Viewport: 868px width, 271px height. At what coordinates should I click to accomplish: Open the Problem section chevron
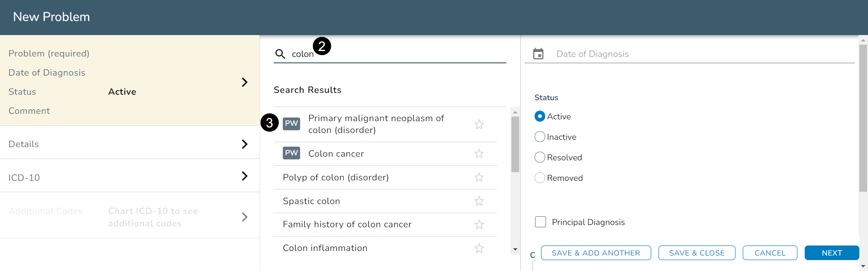tap(245, 82)
